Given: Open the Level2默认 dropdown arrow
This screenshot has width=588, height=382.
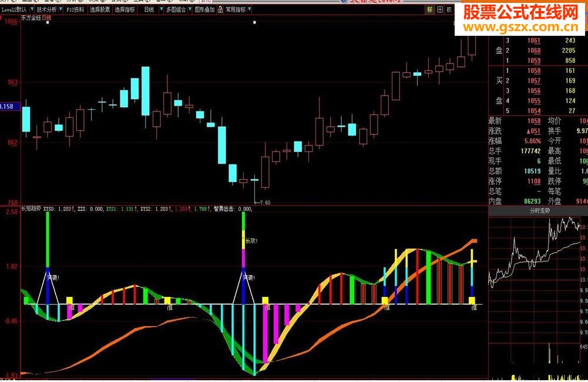Looking at the screenshot, I should point(32,9).
